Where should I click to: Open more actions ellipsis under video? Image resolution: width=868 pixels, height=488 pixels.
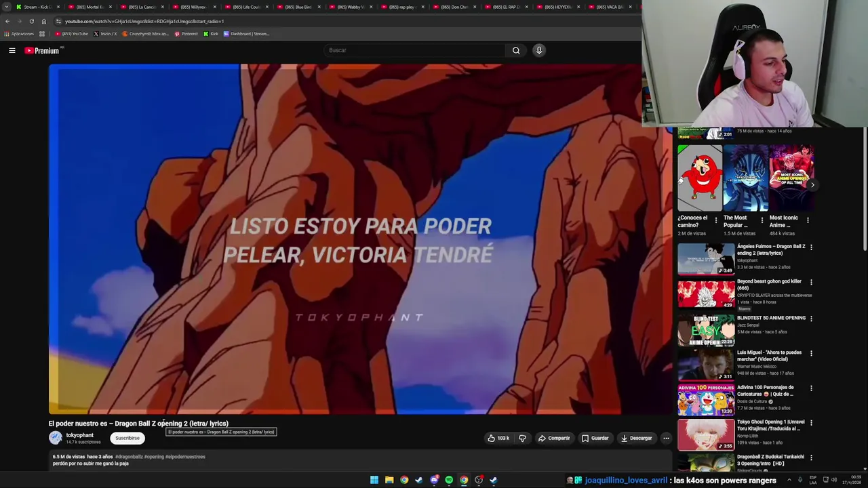[666, 438]
